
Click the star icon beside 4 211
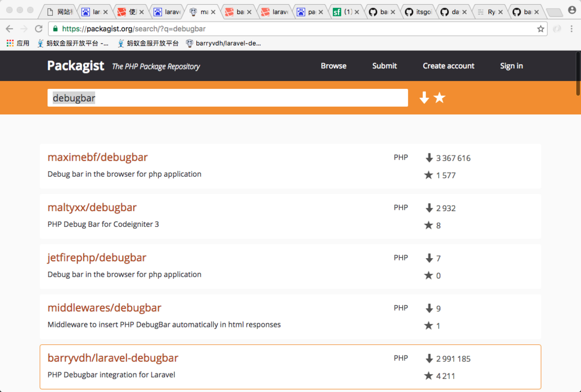click(x=428, y=376)
